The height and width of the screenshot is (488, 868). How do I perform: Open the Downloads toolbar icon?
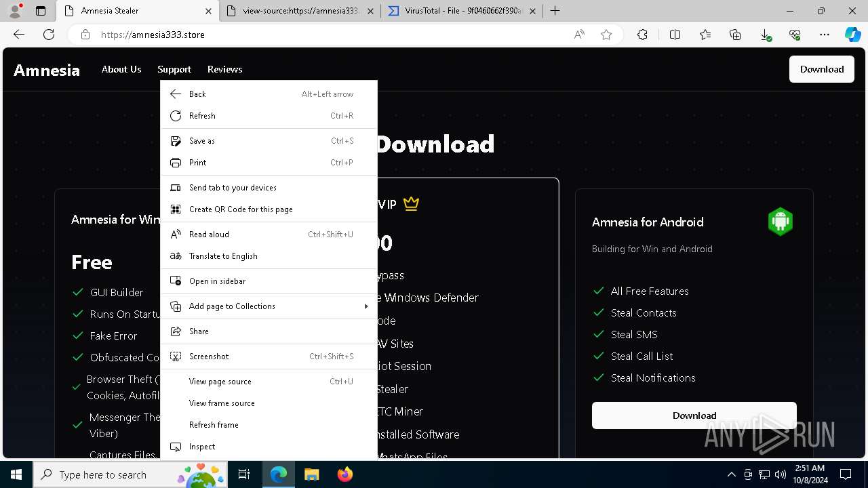point(765,35)
